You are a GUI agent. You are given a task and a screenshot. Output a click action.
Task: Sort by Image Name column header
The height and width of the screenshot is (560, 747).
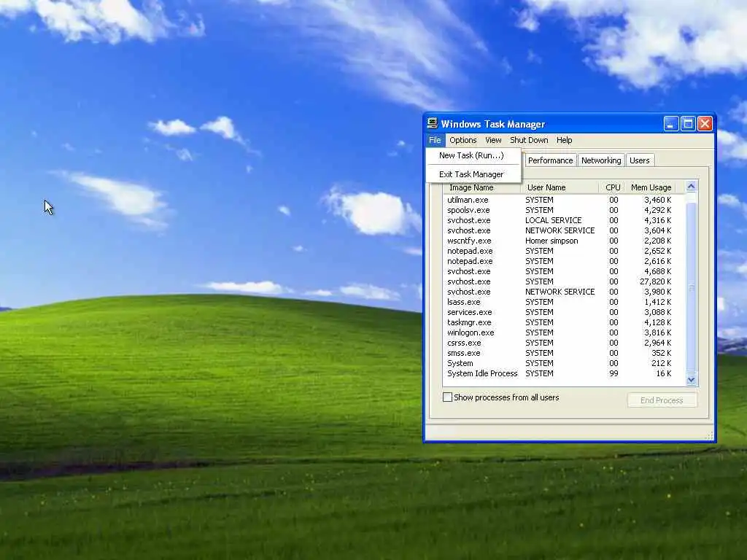click(x=481, y=187)
